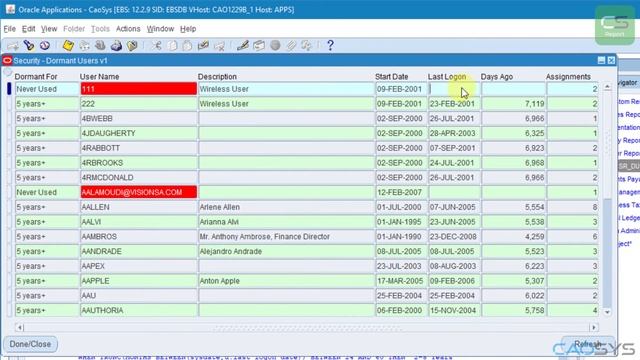The width and height of the screenshot is (640, 360).
Task: Click vertical scrollbar down arrow
Action: coord(607,312)
